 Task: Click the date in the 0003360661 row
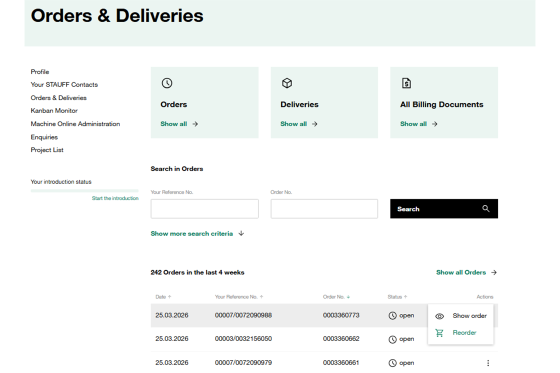point(172,363)
